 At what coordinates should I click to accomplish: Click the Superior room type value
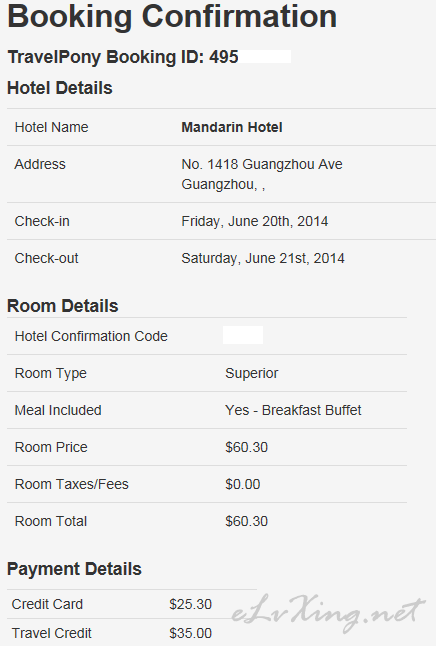(x=252, y=373)
